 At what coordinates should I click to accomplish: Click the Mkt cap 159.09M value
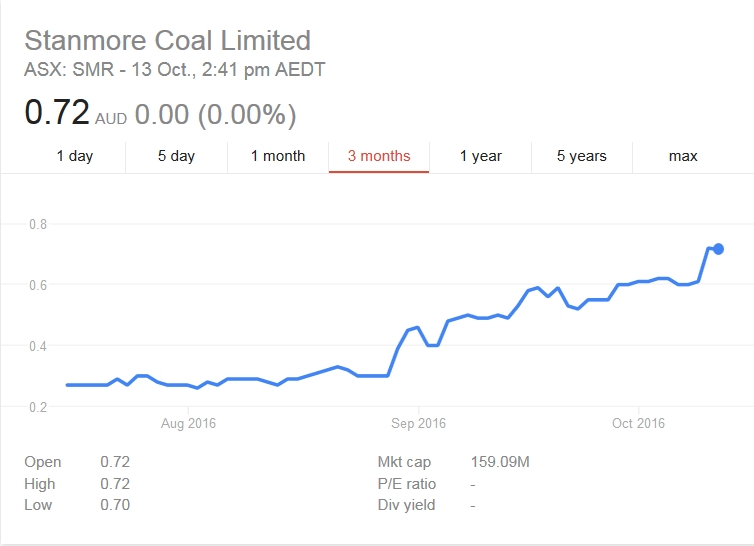(x=500, y=462)
